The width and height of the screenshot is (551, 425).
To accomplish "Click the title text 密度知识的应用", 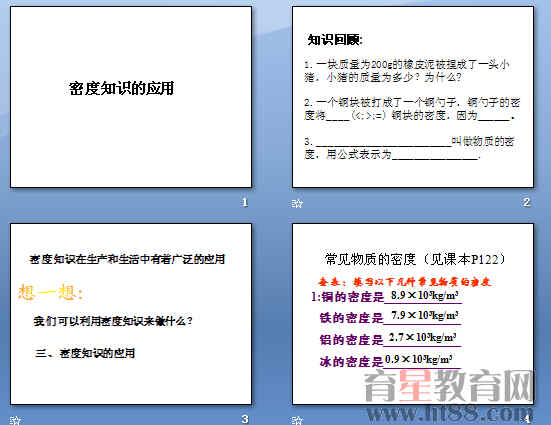I will click(121, 89).
